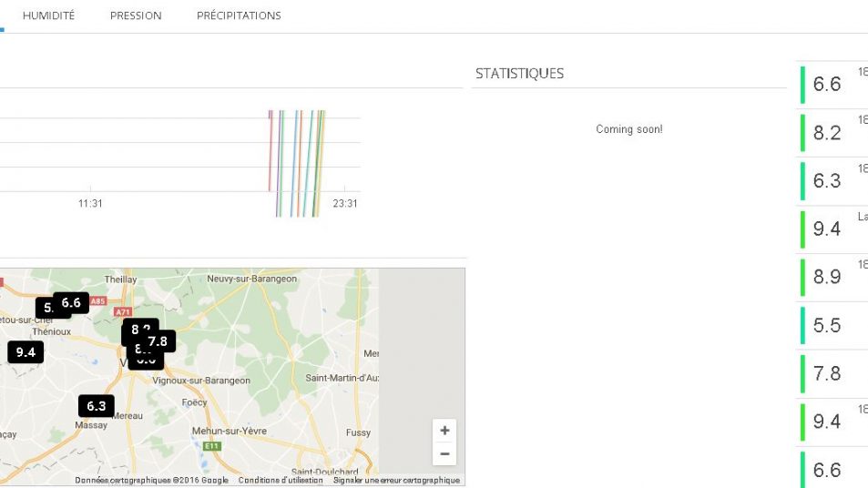Select the 8.9 reading in right-hand list

coord(827,278)
